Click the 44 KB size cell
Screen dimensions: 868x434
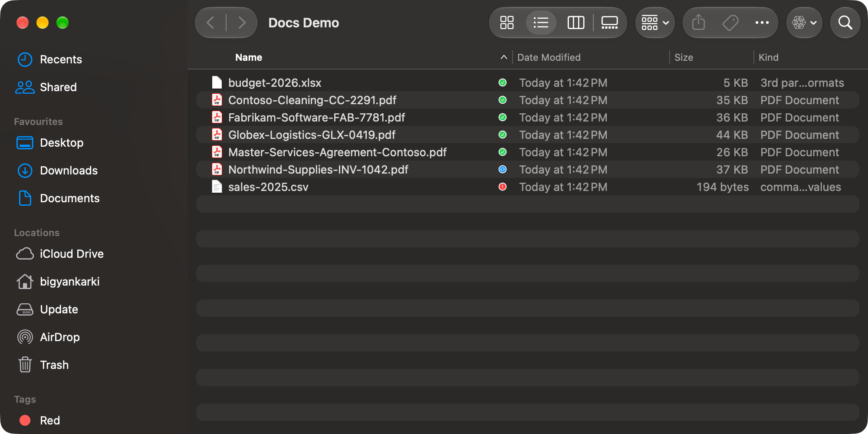coord(732,135)
